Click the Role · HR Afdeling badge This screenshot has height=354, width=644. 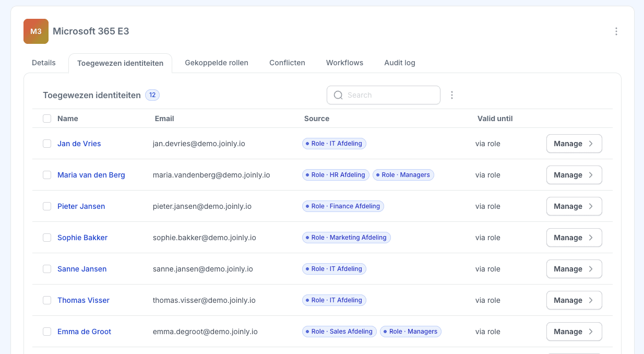click(x=336, y=175)
